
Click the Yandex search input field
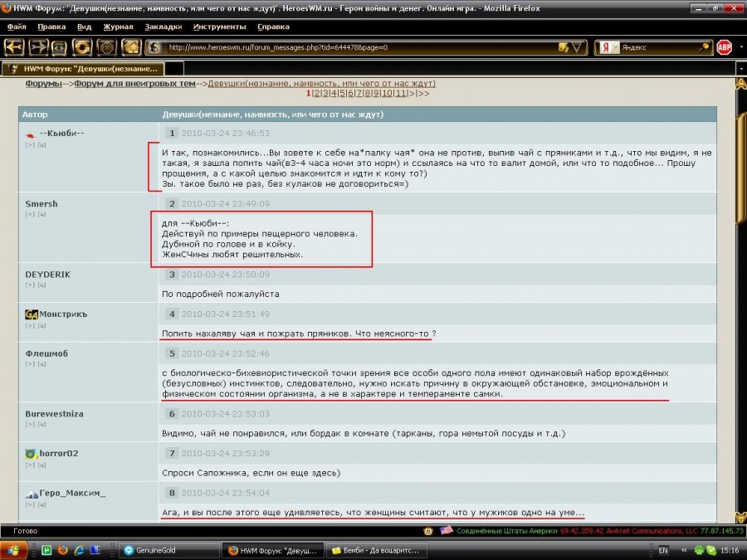point(657,47)
